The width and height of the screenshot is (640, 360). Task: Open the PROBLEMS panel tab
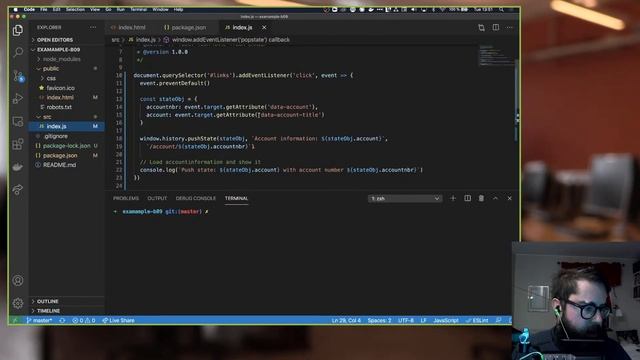[x=126, y=198]
